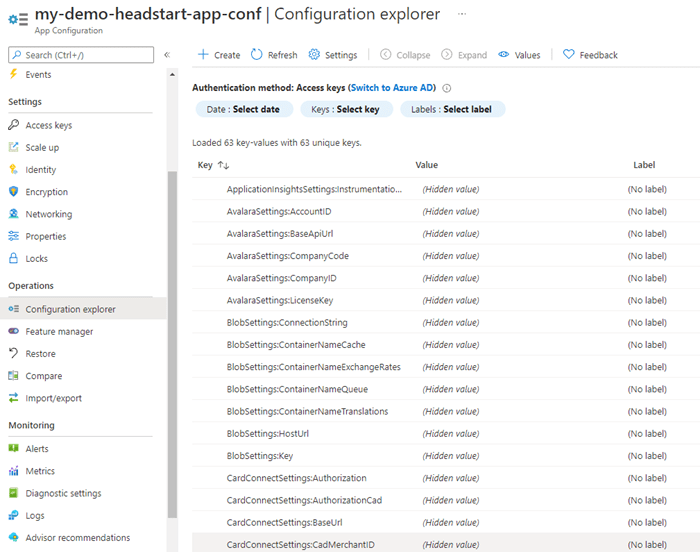Viewport: 700px width, 552px height.
Task: Select the CardConnectSettings:Authorization key
Action: click(296, 478)
